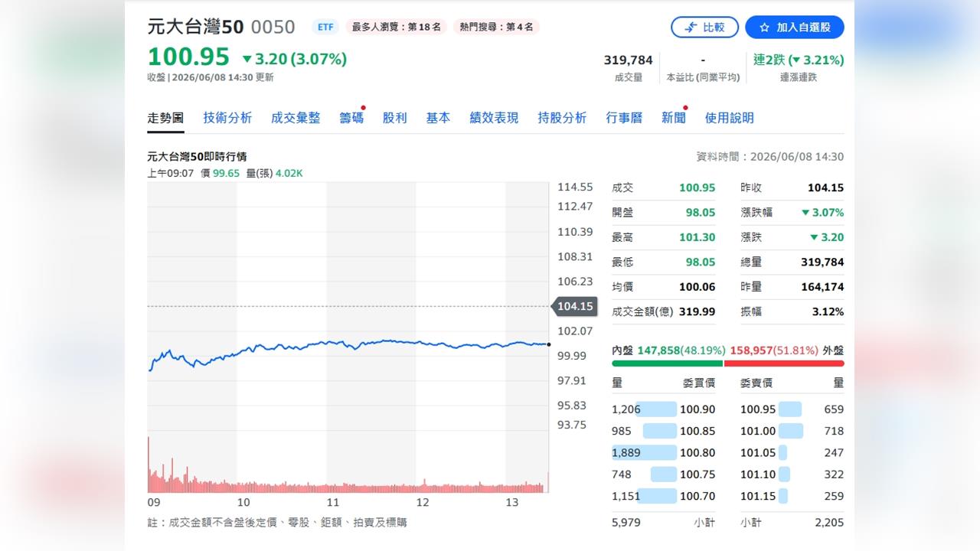Click the 開盤 value 98.05
This screenshot has height=551, width=980.
click(x=700, y=213)
